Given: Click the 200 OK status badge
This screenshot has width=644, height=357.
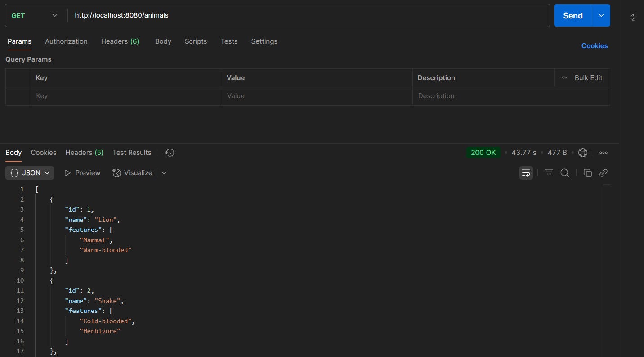Looking at the screenshot, I should pos(483,153).
